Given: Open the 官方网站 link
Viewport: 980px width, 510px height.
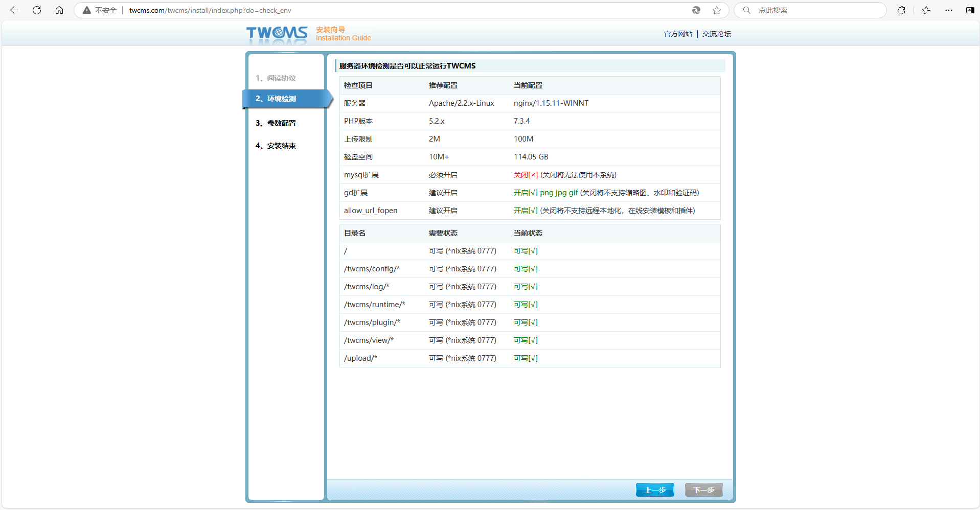Looking at the screenshot, I should click(678, 34).
